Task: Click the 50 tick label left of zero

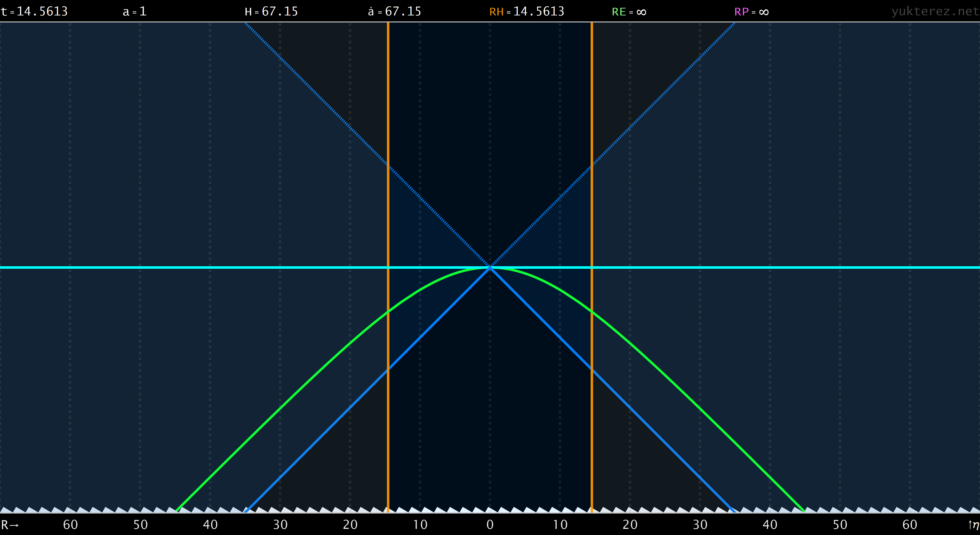Action: [x=140, y=525]
